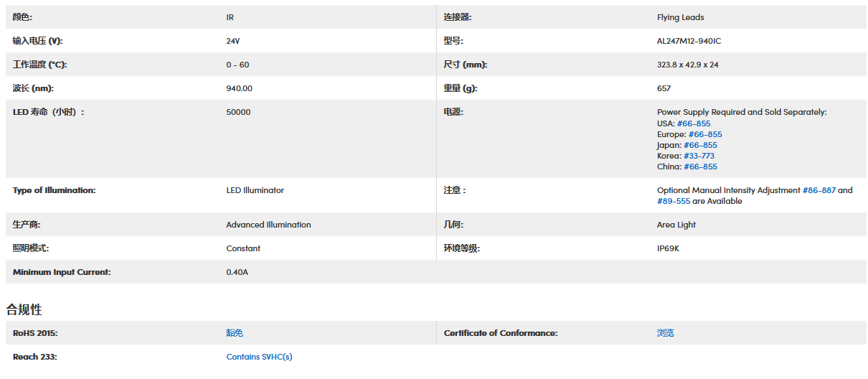This screenshot has height=379, width=868.
Task: Open the China power supply #66-855 link
Action: 700,167
